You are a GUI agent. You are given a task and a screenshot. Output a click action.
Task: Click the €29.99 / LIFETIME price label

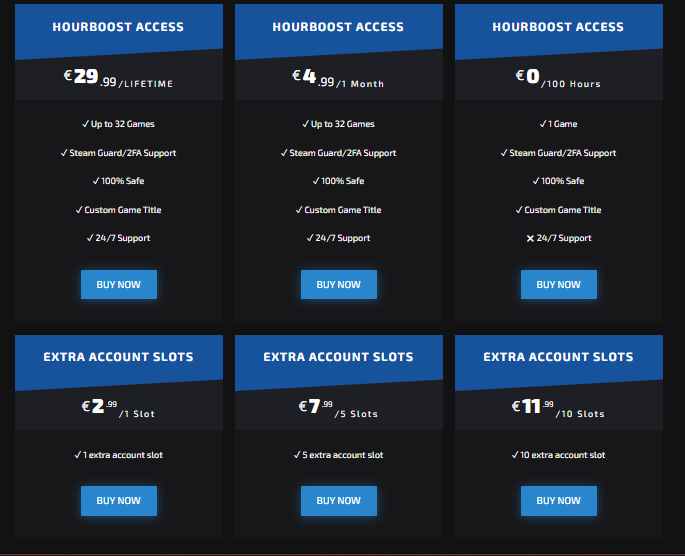[x=118, y=78]
